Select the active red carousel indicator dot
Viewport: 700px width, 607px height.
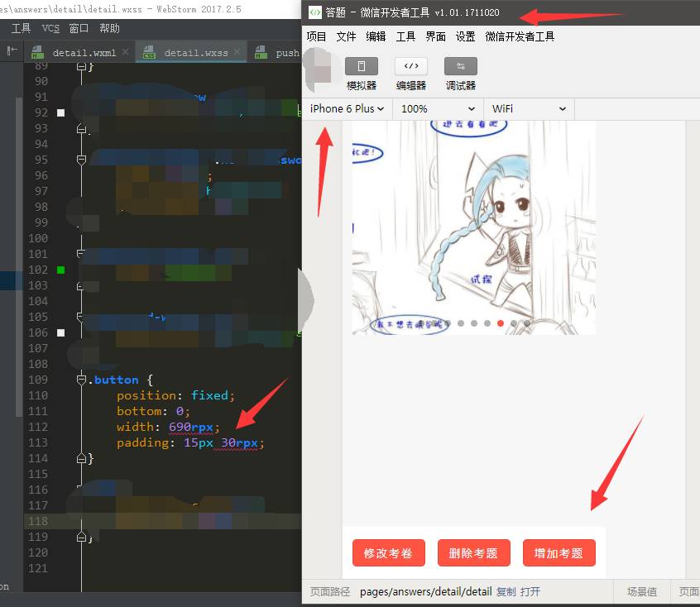pyautogui.click(x=501, y=323)
